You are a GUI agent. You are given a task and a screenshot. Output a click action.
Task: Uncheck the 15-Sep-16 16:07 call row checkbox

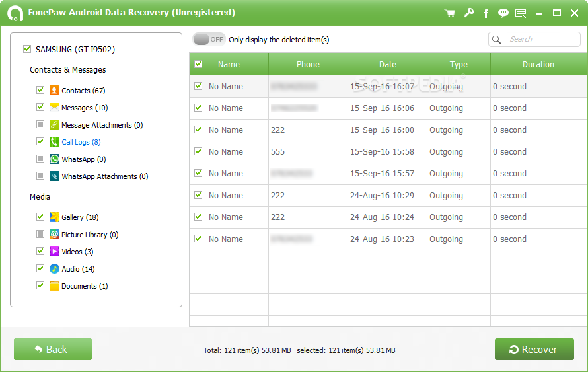(x=198, y=86)
